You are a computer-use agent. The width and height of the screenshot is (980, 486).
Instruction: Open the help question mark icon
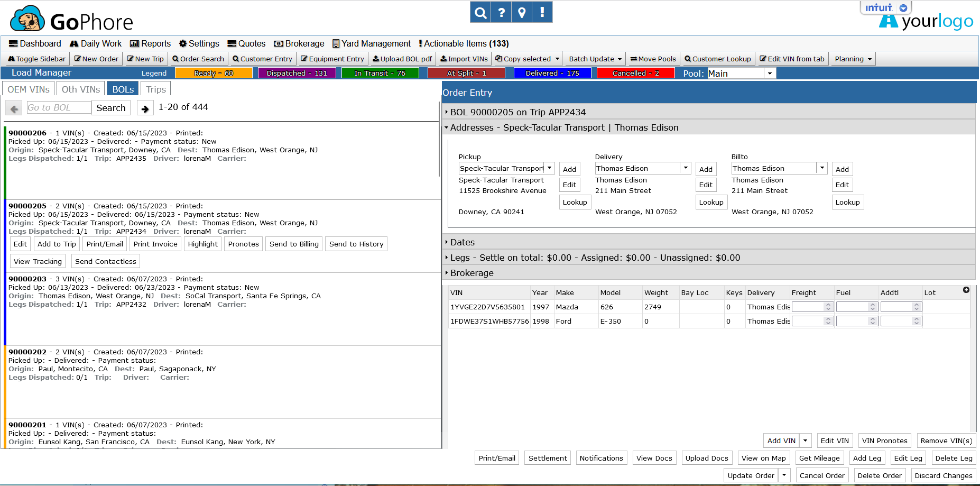pyautogui.click(x=501, y=12)
